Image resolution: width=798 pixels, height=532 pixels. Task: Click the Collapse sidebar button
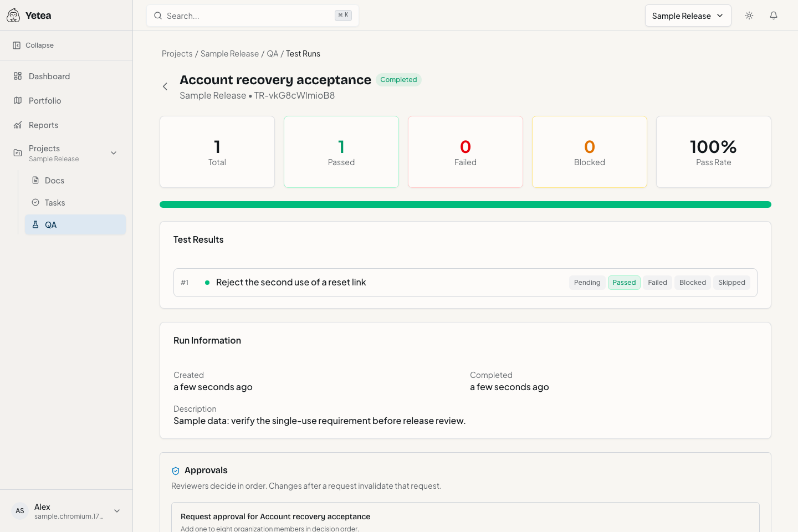pyautogui.click(x=33, y=45)
